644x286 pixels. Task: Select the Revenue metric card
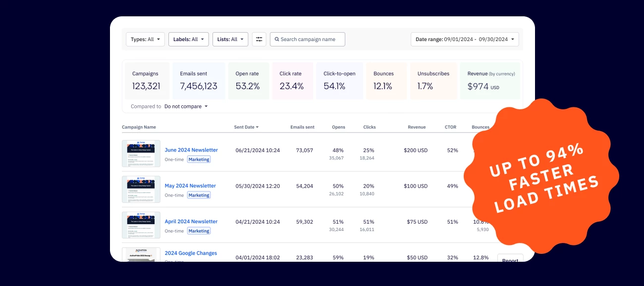tap(490, 80)
